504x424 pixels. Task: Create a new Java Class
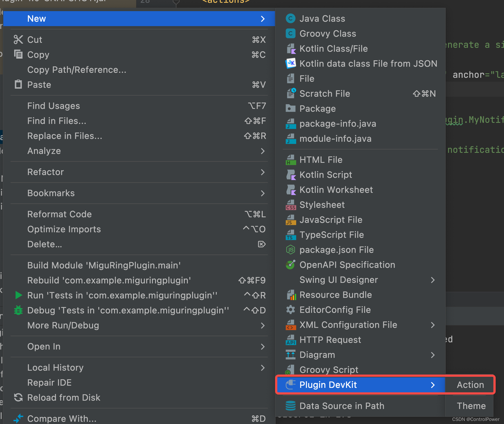click(x=322, y=18)
